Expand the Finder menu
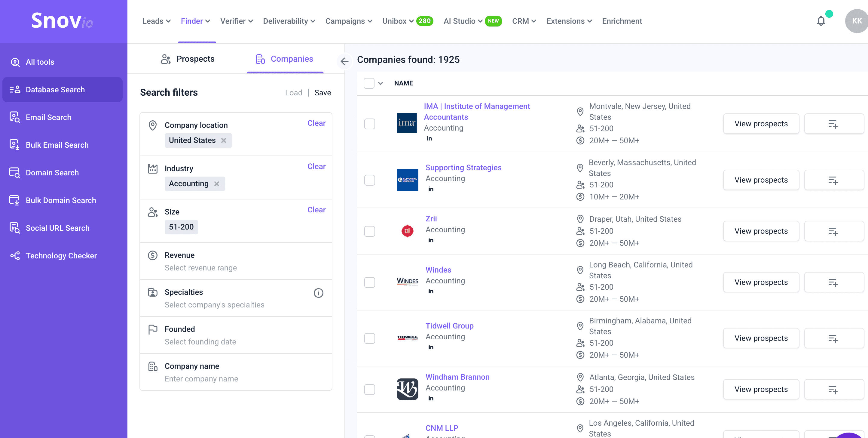Image resolution: width=868 pixels, height=438 pixels. (x=195, y=21)
